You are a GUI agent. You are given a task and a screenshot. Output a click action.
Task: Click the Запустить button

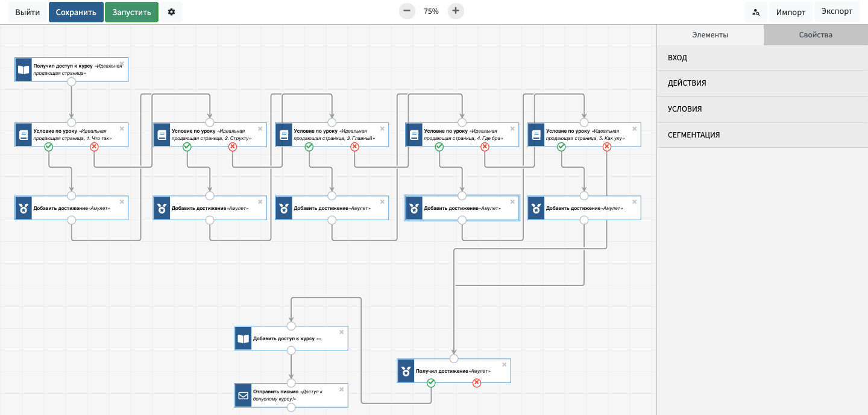coord(131,12)
